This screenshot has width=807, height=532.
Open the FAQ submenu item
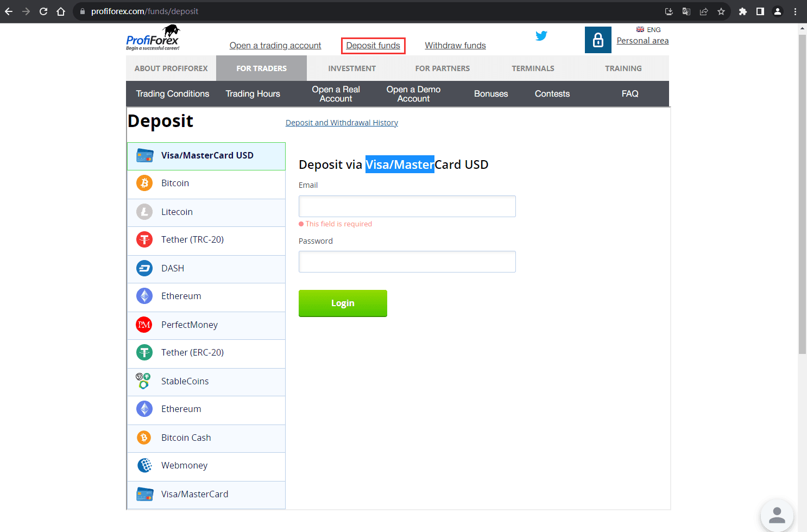630,94
